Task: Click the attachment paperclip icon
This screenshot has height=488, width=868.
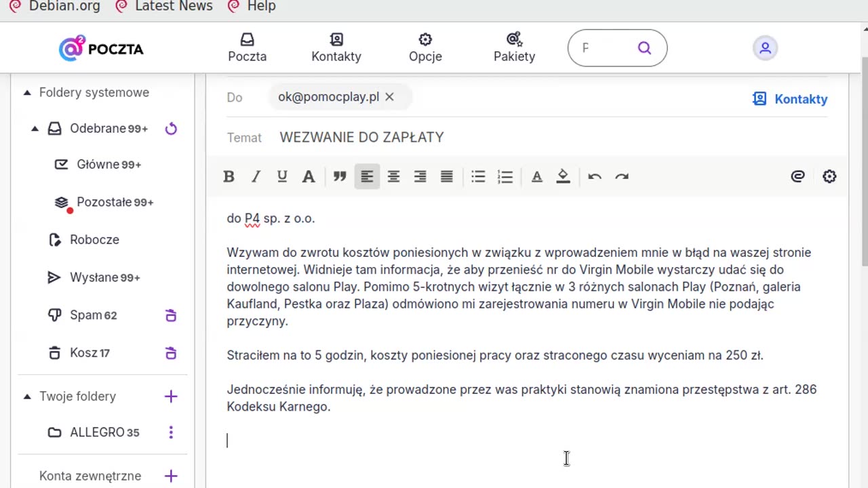Action: pos(797,177)
